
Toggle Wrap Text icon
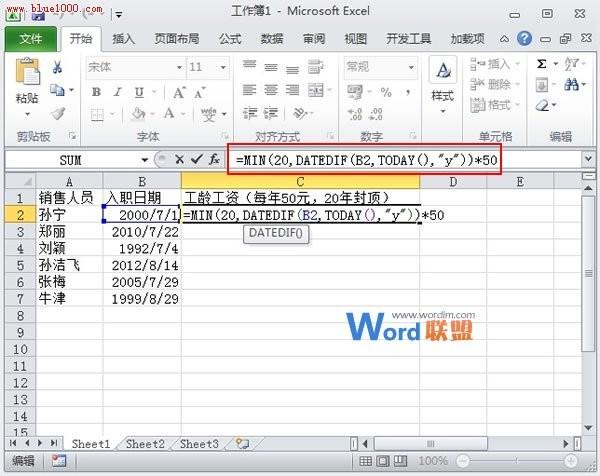tap(316, 67)
